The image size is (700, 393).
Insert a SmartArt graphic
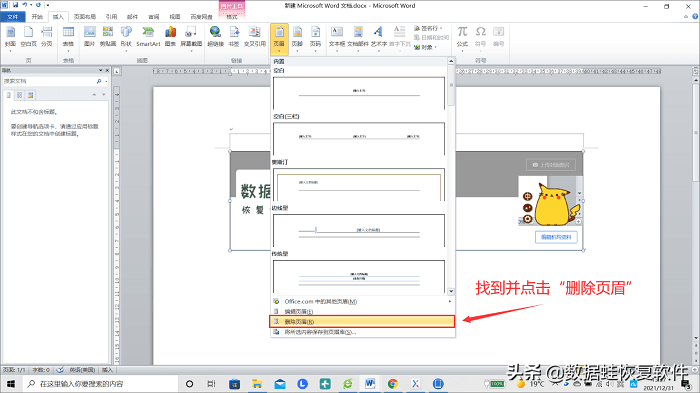(x=148, y=37)
